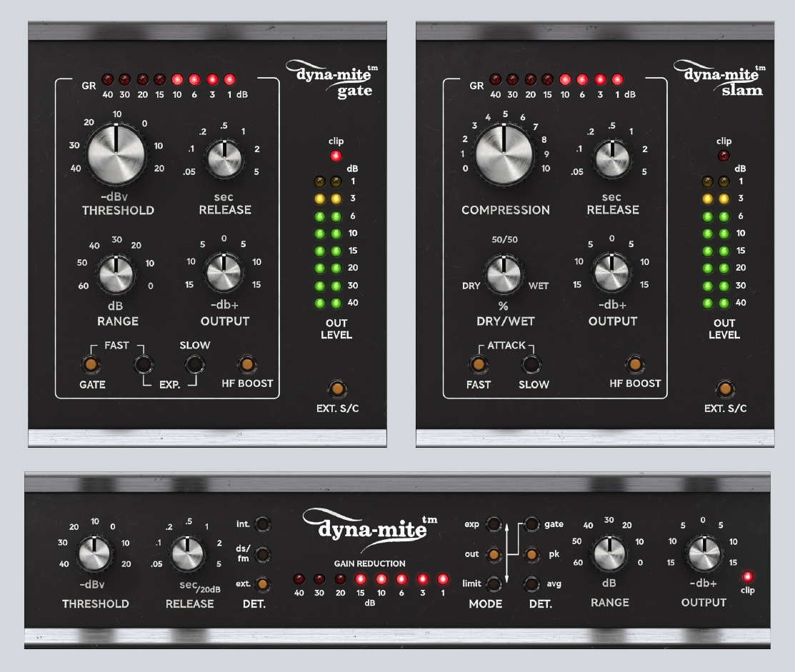Click the OUT LEVEL meter on dyna-mite gate
Image resolution: width=795 pixels, height=672 pixels.
coord(328,242)
